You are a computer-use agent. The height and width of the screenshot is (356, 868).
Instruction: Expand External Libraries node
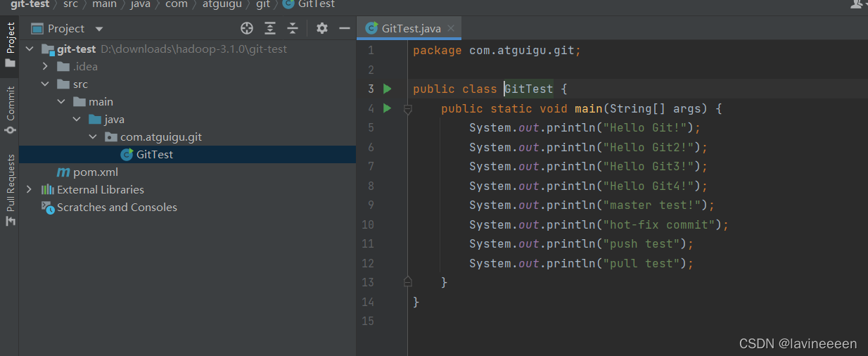[29, 190]
